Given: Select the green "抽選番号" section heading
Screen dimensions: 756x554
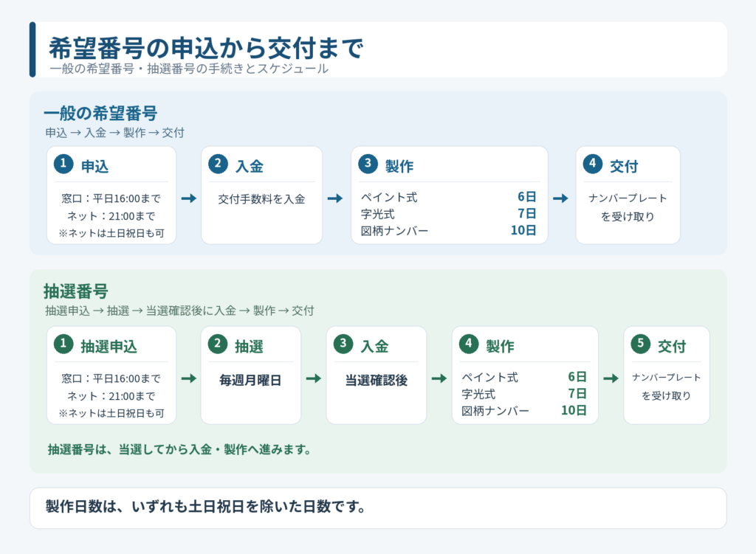Looking at the screenshot, I should coord(76,291).
